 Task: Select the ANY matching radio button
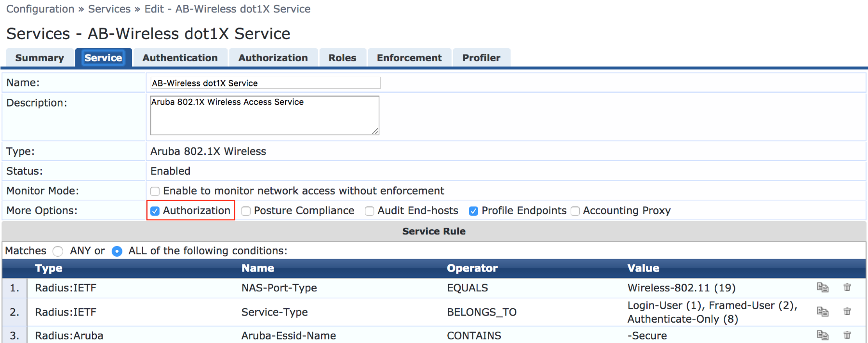tap(58, 251)
